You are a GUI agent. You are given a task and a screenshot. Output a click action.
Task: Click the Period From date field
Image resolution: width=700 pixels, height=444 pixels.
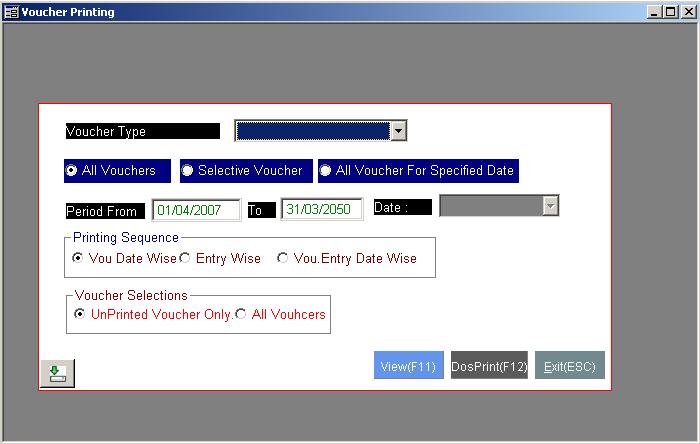196,210
